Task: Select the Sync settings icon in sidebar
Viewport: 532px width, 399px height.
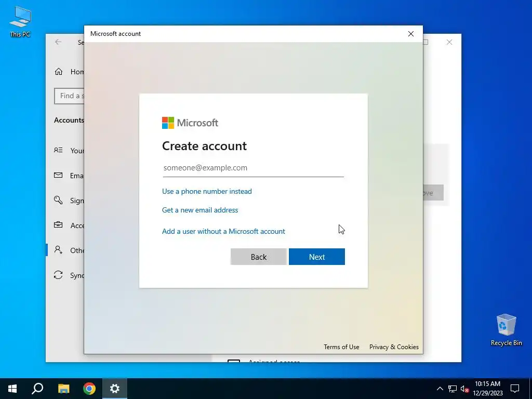Action: (x=58, y=275)
